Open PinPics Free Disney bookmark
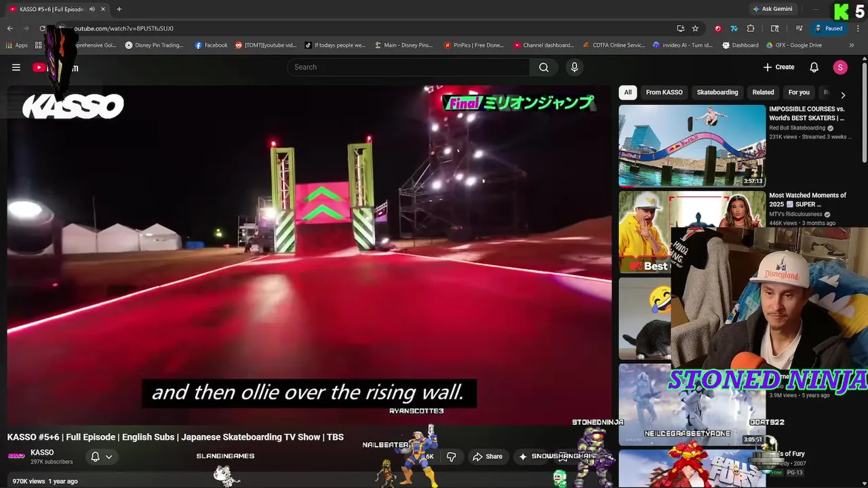 coord(473,45)
